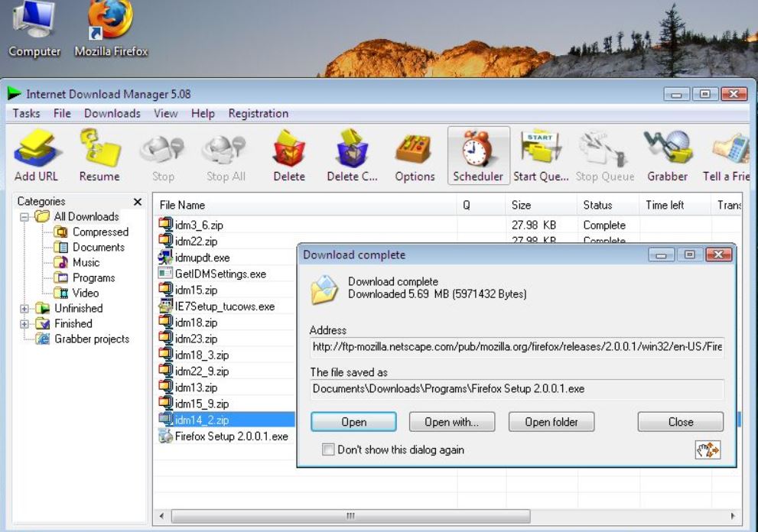Click the GetIDMSettings.exe file icon
758x532 pixels.
165,274
